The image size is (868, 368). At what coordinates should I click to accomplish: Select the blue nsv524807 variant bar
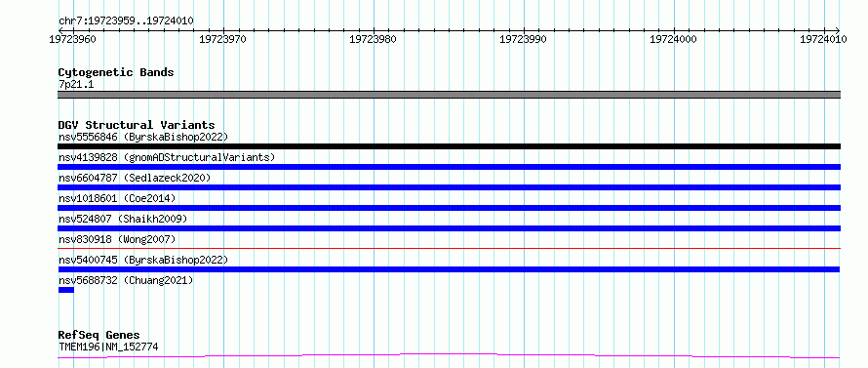[449, 228]
